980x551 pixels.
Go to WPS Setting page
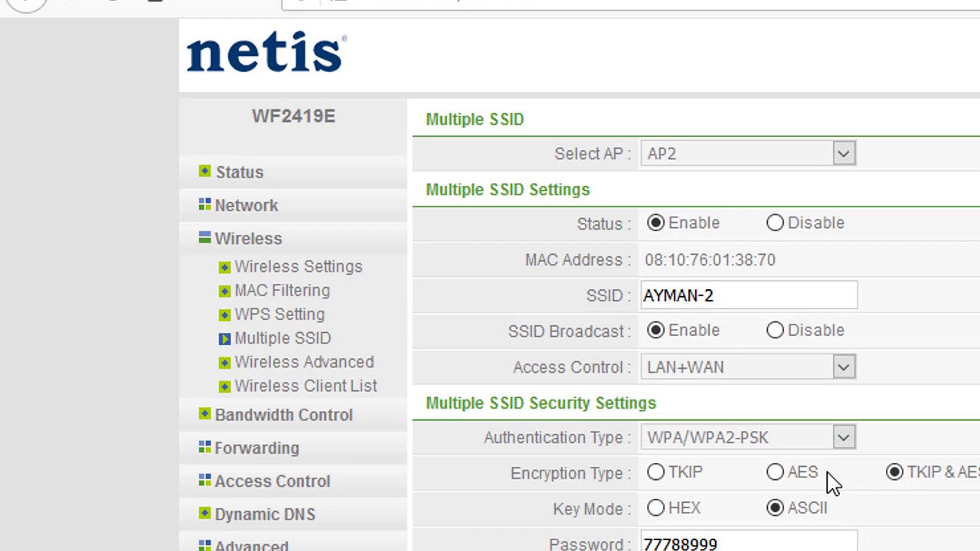pos(279,315)
